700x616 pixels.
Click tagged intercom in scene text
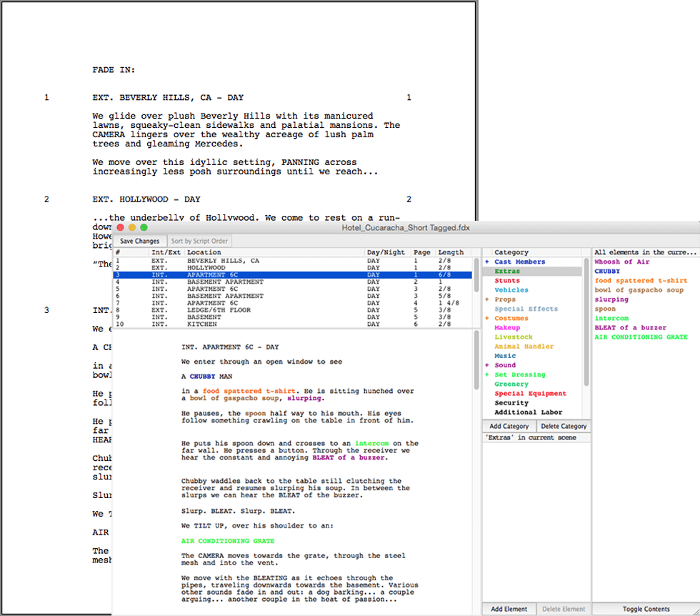(372, 443)
